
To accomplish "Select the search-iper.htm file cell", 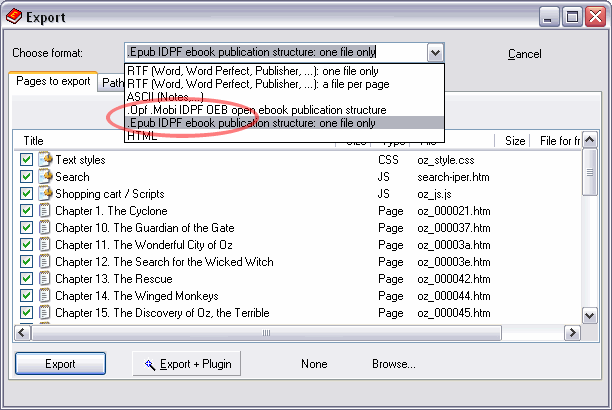I will [x=453, y=177].
